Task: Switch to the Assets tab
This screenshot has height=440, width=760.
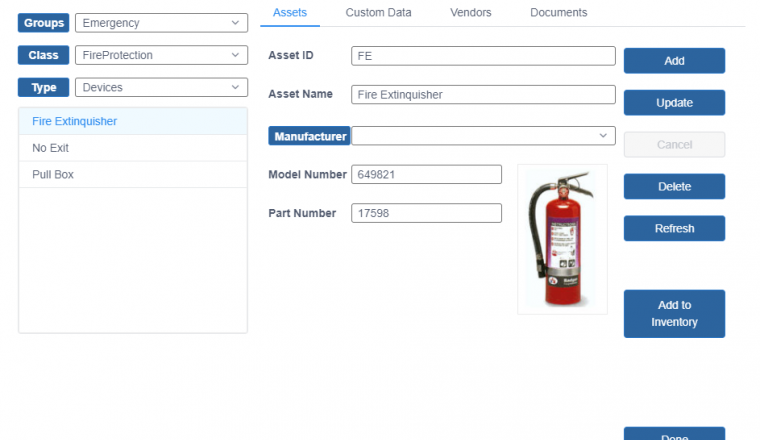Action: point(290,13)
